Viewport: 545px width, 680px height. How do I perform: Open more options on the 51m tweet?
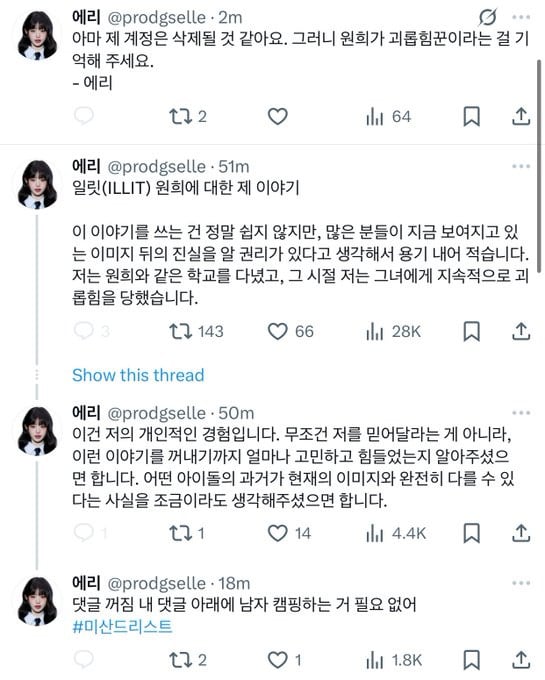521,166
